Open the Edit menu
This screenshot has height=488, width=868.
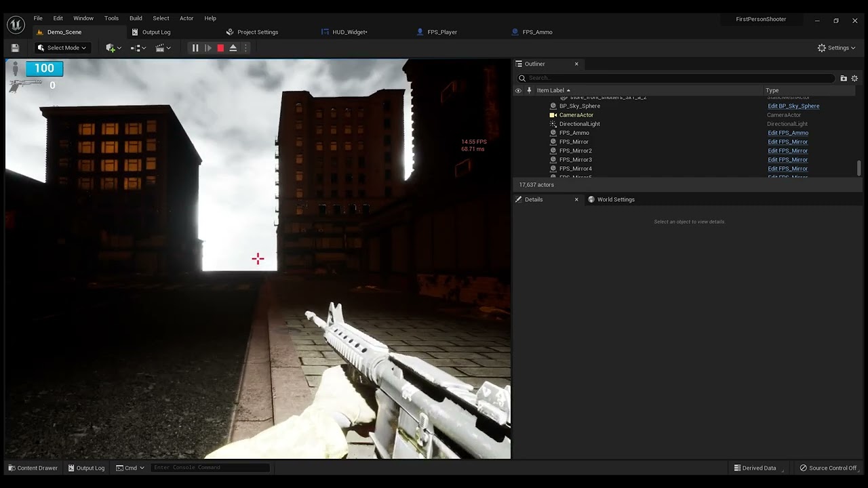pos(58,18)
